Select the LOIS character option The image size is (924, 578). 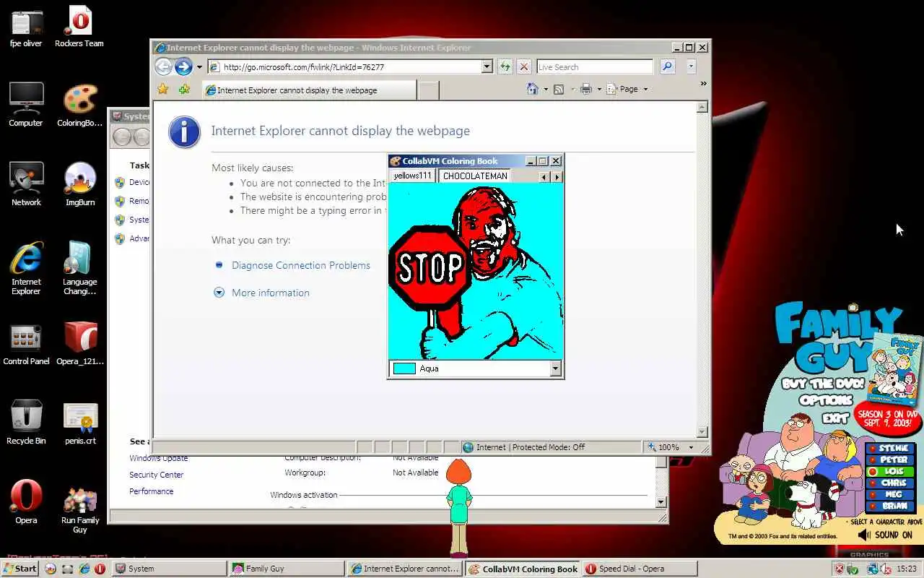click(x=889, y=471)
